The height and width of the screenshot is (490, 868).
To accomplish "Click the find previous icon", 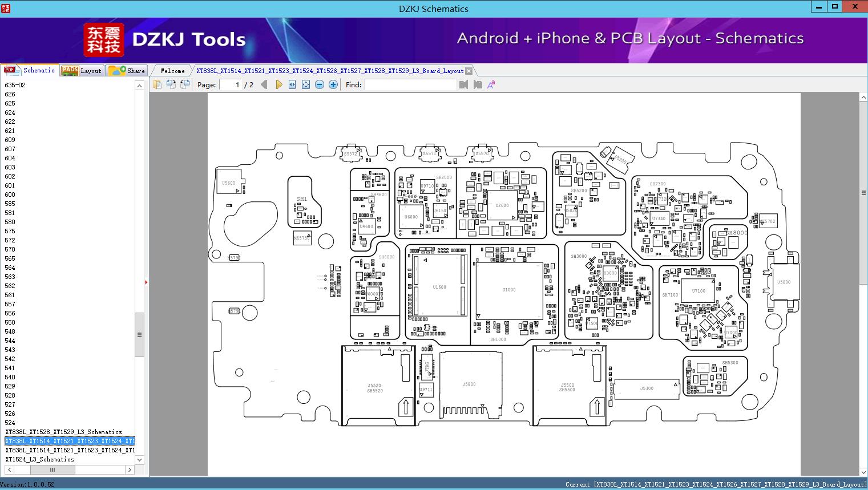I will pos(464,84).
